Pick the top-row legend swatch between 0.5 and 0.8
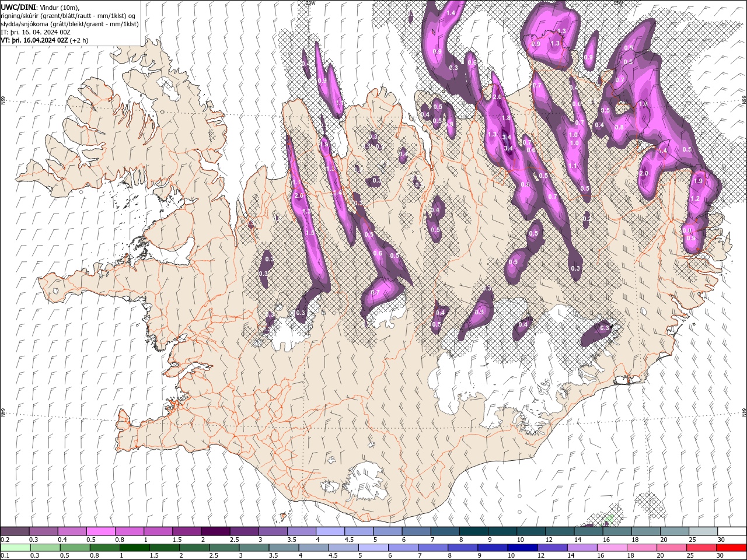Screen dimensions: 747x560 [x=100, y=531]
